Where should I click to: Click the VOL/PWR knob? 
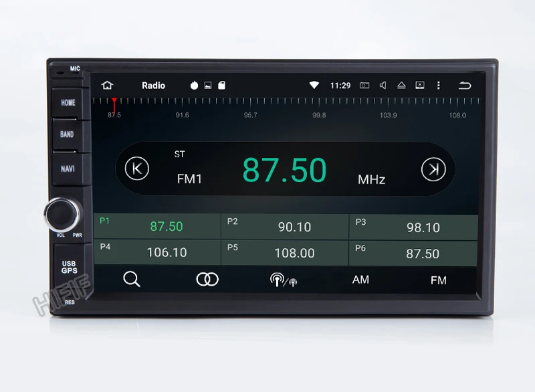[x=62, y=214]
